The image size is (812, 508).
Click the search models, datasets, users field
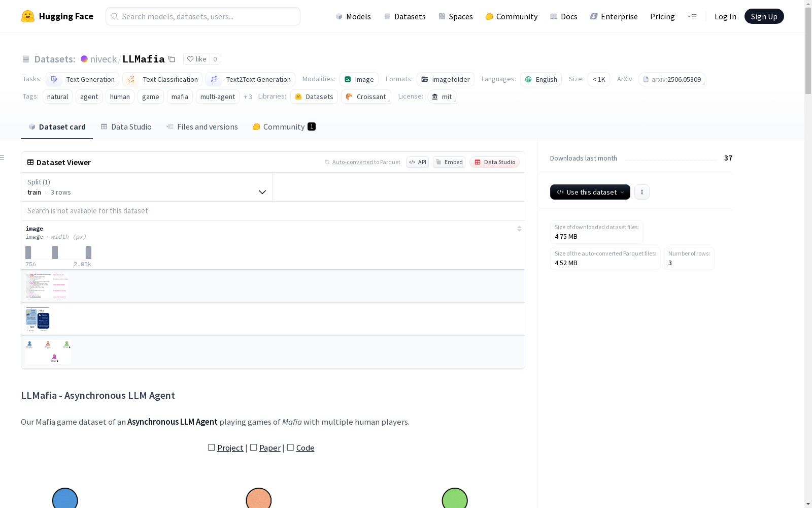coord(203,16)
